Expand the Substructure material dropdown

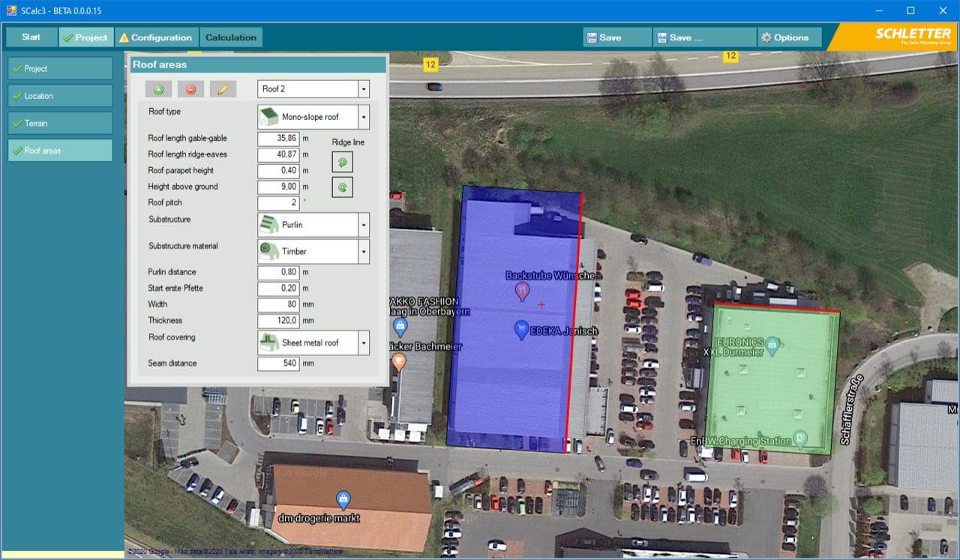[364, 251]
